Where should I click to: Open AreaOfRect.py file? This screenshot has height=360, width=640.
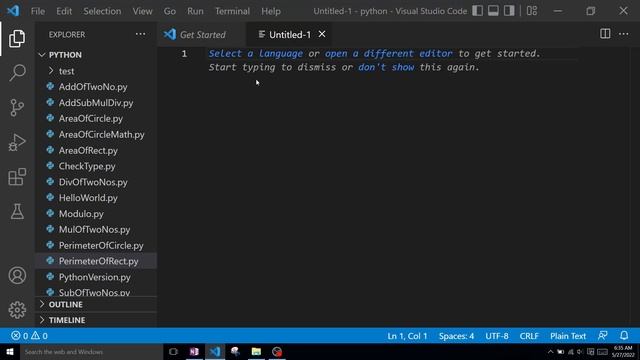tap(96, 150)
